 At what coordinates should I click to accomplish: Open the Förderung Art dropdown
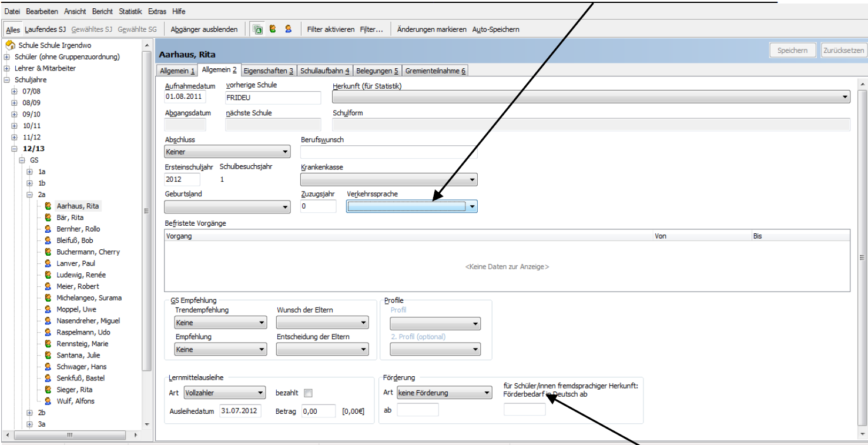[444, 393]
